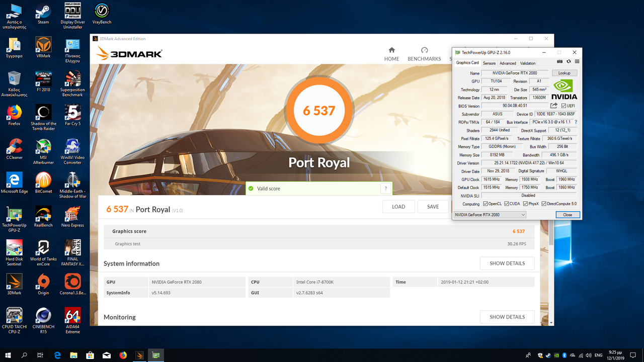644x362 pixels.
Task: Open Windows taskbar search
Action: (24, 355)
